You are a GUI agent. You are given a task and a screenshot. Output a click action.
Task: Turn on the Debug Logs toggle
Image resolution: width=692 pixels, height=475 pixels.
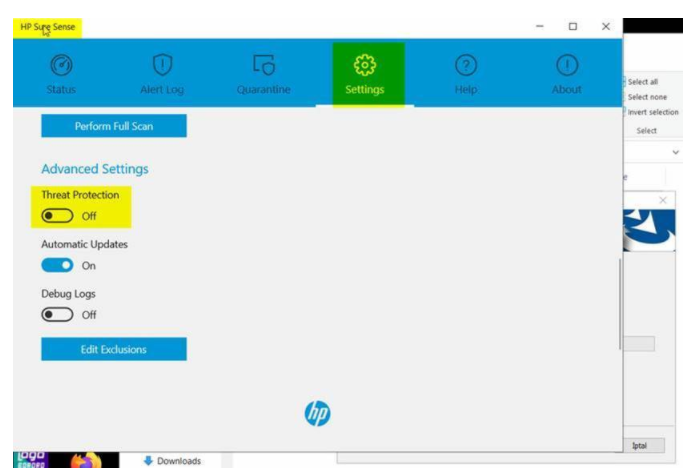click(x=57, y=315)
